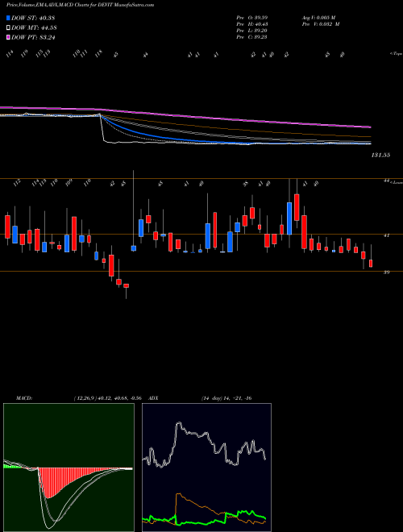Screen dimensions: 403x532
Task: Click the 39 price axis label
Action: click(x=386, y=272)
